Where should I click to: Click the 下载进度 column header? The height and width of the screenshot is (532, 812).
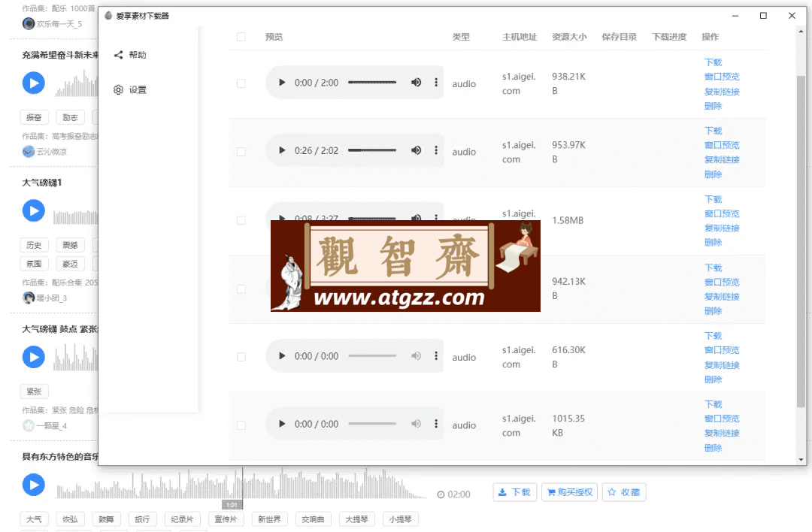[669, 37]
